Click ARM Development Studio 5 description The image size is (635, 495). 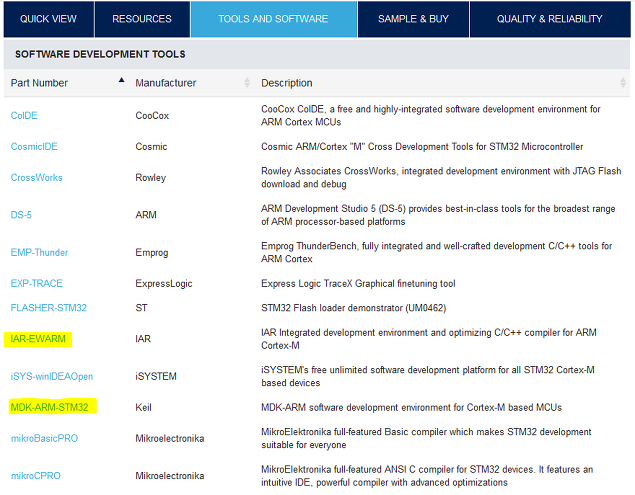[438, 215]
